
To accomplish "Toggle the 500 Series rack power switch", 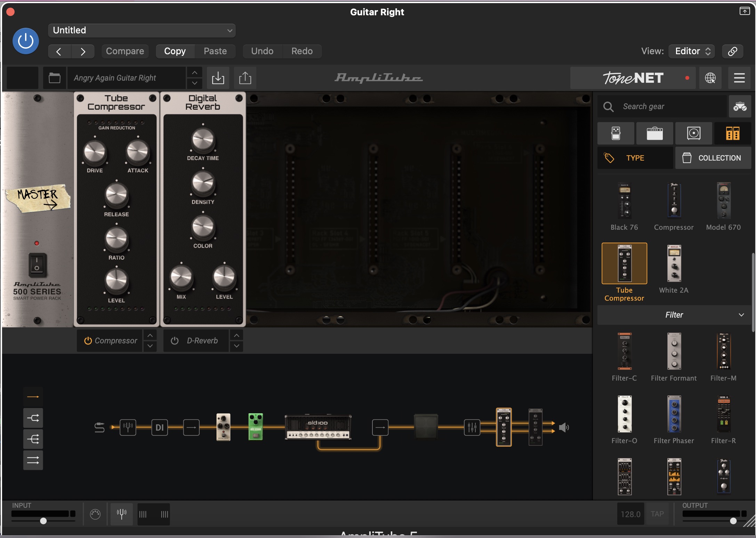I will point(37,264).
